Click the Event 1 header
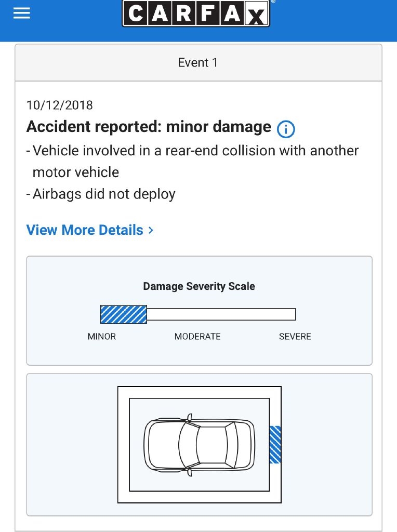Viewport: 397px width, 532px height. pos(198,63)
